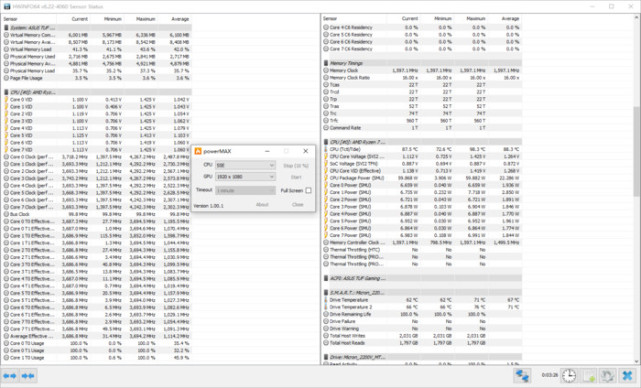The height and width of the screenshot is (388, 641).
Task: Select the Total Host Reads row
Action: tap(422, 343)
